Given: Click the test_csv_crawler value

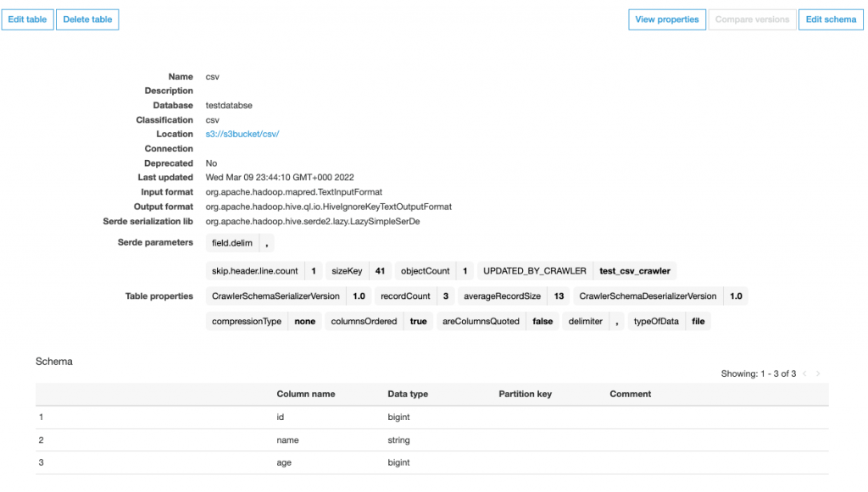Looking at the screenshot, I should pos(634,271).
